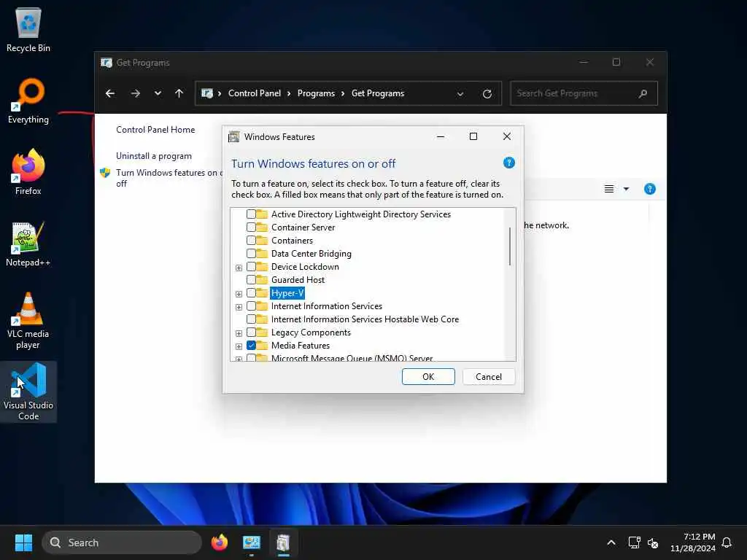Switch to Control Panel taskbar app
Viewport: 747px width, 560px height.
tap(252, 542)
